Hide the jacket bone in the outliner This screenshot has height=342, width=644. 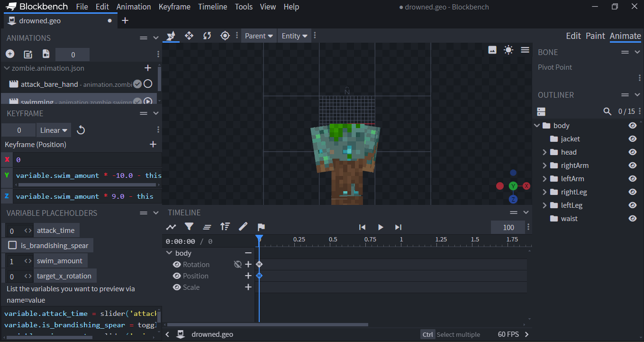[x=632, y=139]
